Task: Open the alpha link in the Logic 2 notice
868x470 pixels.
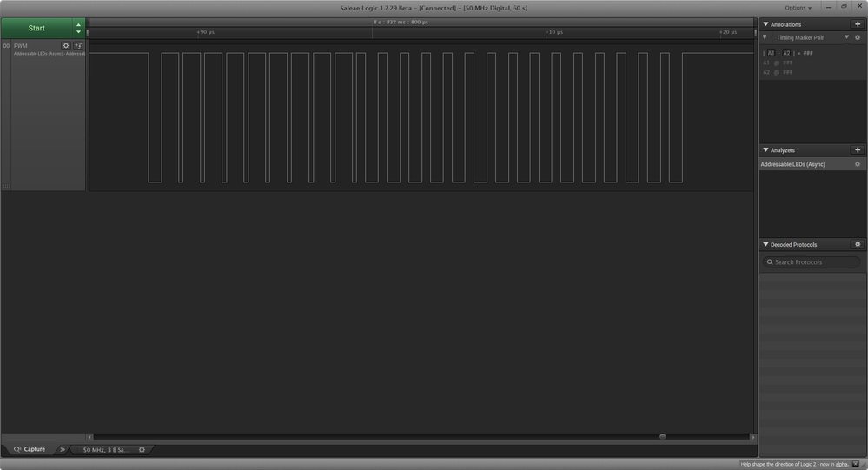Action: [x=841, y=464]
